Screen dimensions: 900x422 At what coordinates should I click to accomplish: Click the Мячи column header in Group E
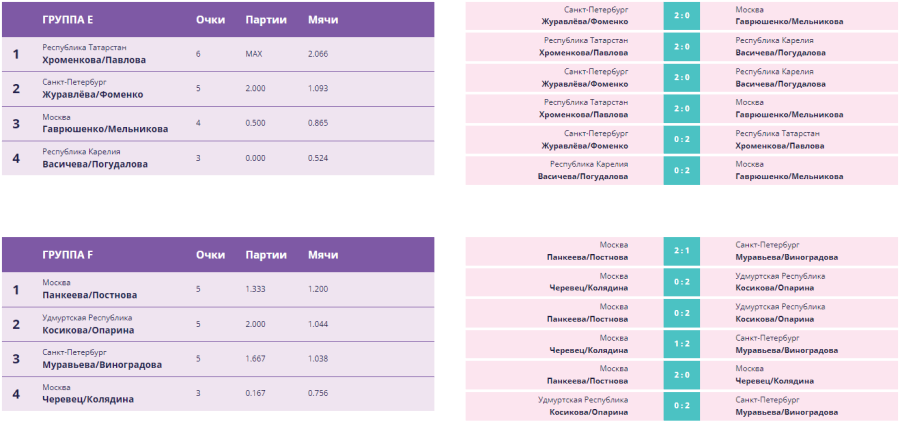[323, 19]
